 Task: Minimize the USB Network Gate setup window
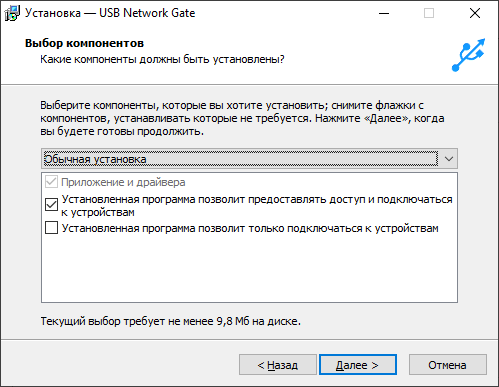[384, 13]
